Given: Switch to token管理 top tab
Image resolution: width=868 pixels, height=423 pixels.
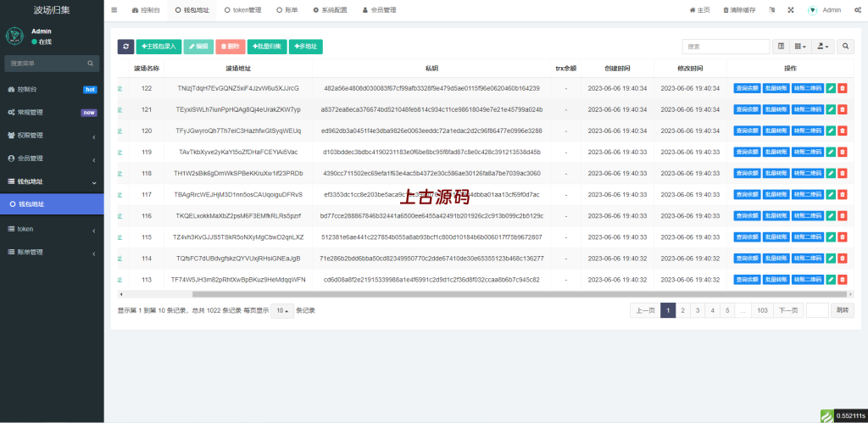Looking at the screenshot, I should [243, 10].
